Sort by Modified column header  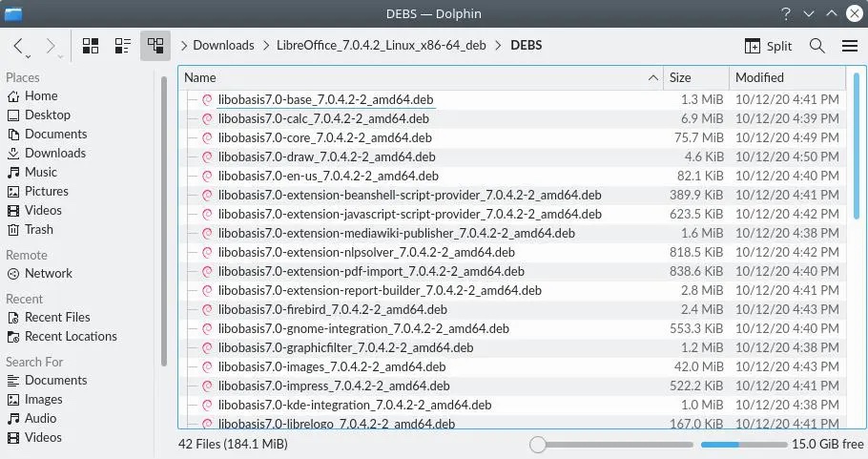point(787,77)
